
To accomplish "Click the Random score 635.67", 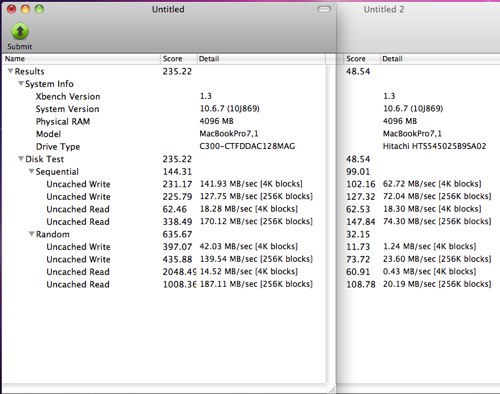I will tap(177, 234).
